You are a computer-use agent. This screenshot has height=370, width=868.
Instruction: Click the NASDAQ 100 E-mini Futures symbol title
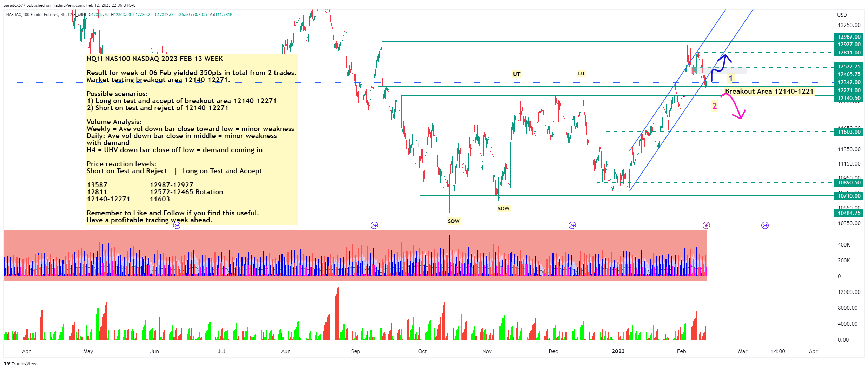click(x=32, y=15)
